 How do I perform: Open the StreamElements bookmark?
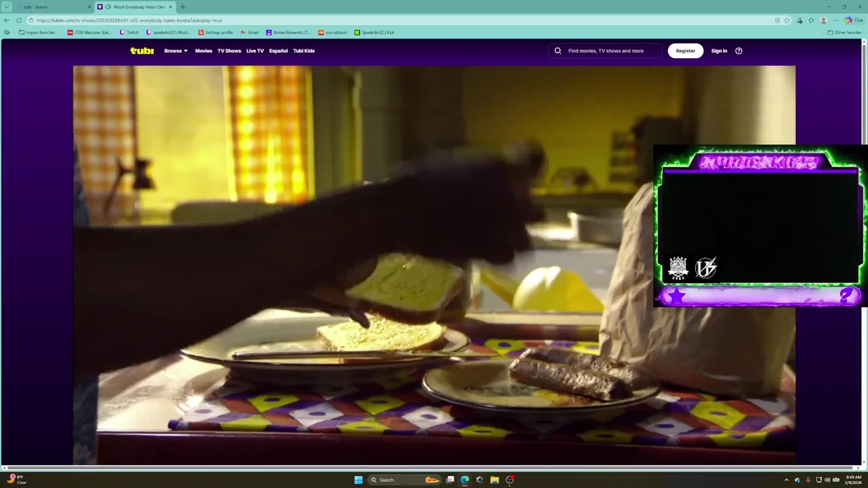(x=288, y=33)
